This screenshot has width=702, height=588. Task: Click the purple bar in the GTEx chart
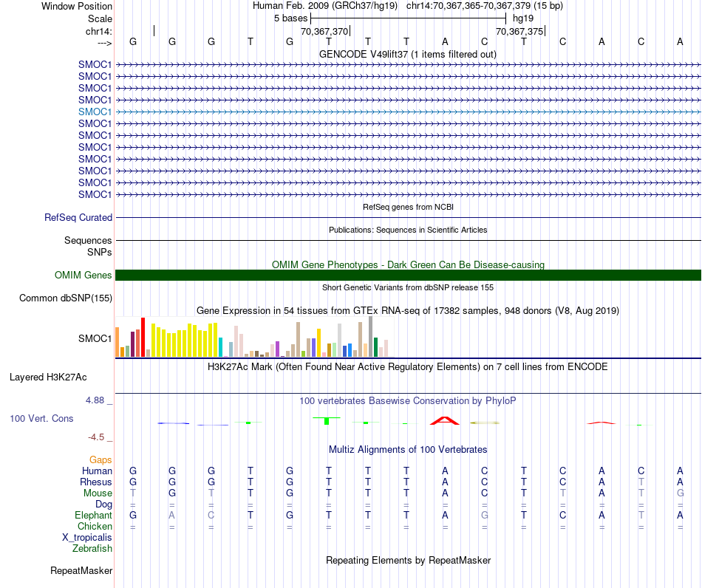coord(277,349)
